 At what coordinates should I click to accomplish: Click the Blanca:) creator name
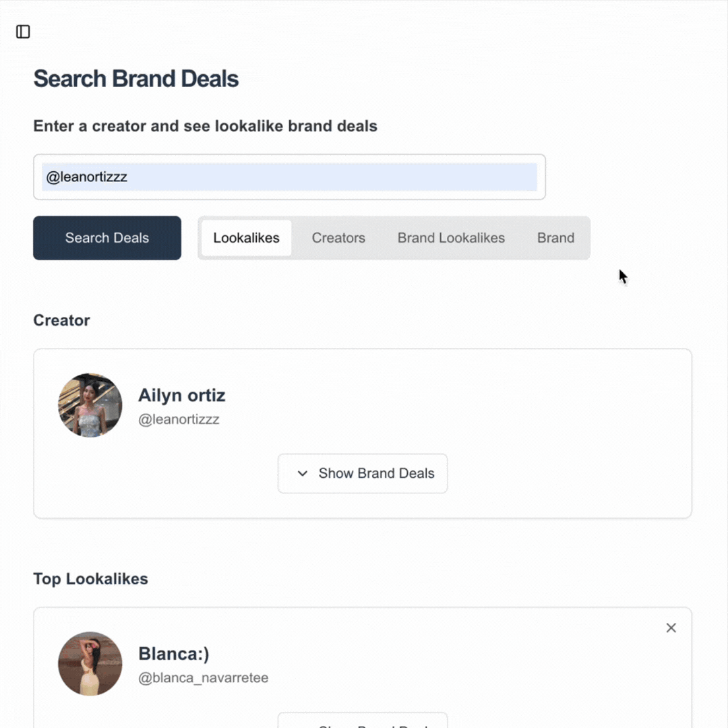(x=173, y=653)
